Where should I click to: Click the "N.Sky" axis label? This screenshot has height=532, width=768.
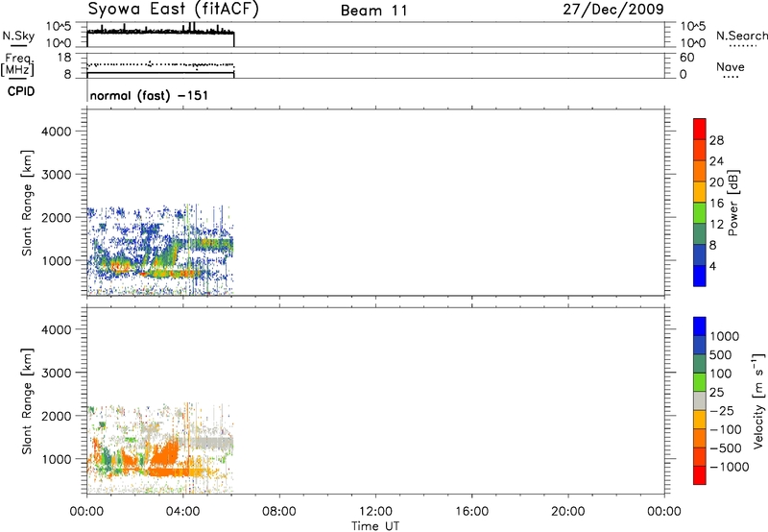coord(18,36)
